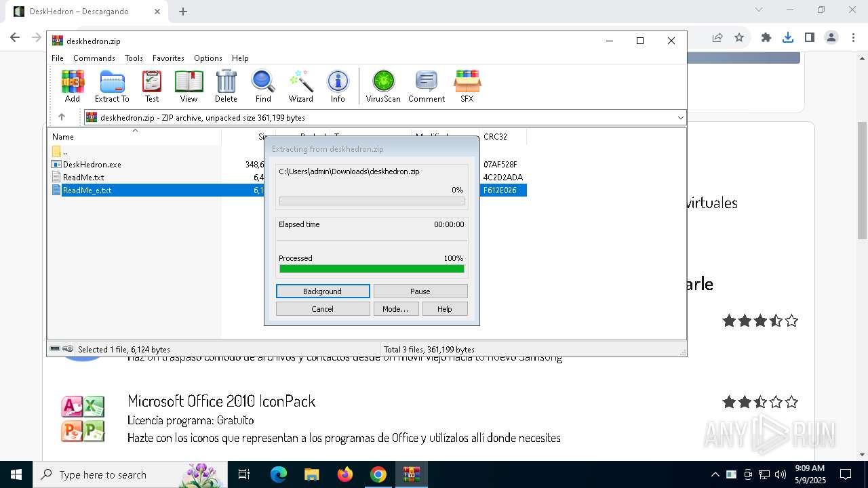
Task: Pause the extraction process
Action: (x=420, y=291)
